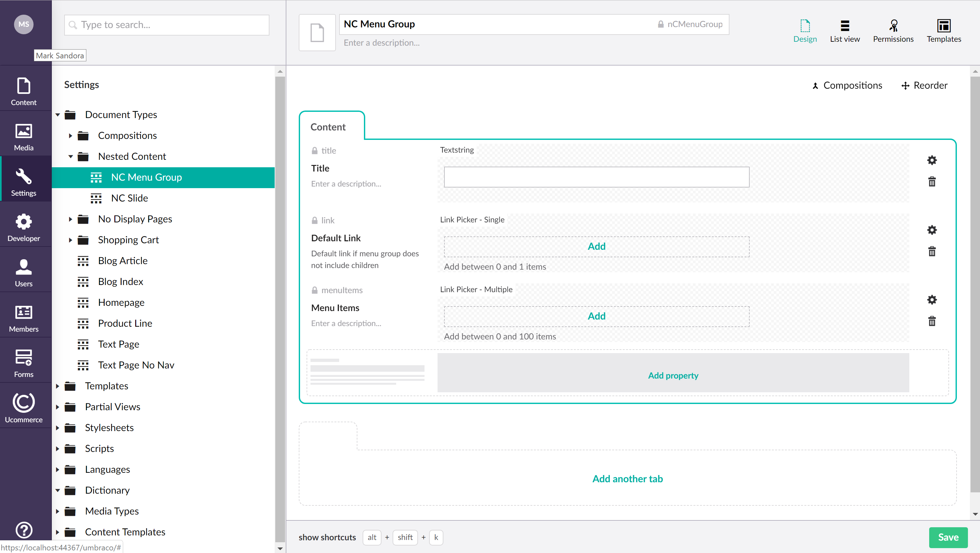Click the Homepage grid icon
This screenshot has height=553, width=980.
[x=83, y=303]
